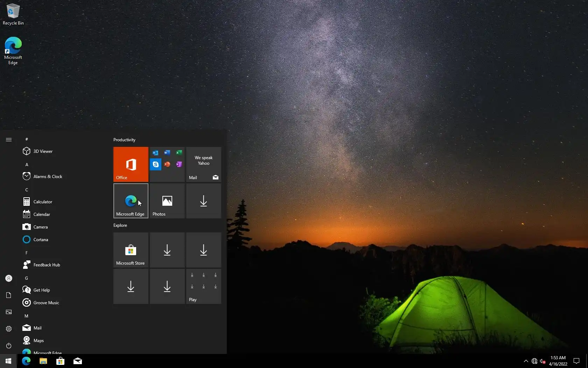The width and height of the screenshot is (588, 368).
Task: Open the Microsoft Store tile
Action: [x=131, y=250]
